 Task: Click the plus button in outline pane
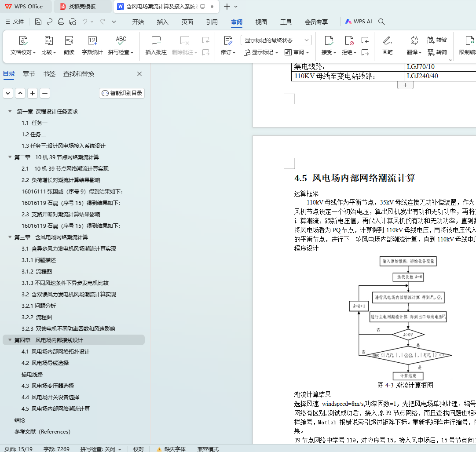[33, 93]
